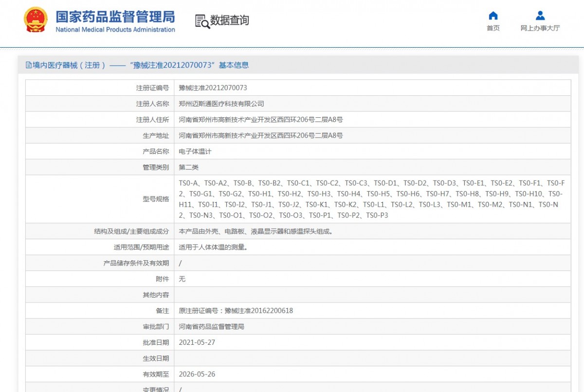Image resolution: width=584 pixels, height=392 pixels.
Task: Click the national emblem logo
Action: 36,20
